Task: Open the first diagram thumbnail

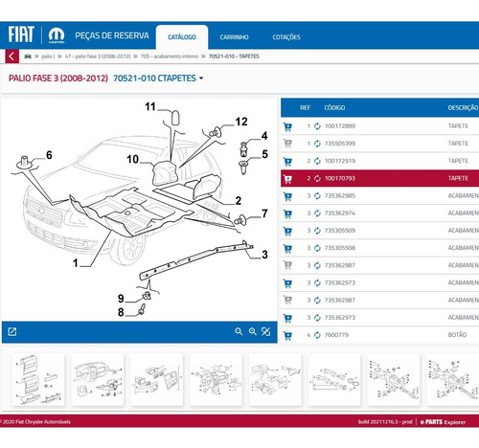Action: [38, 379]
